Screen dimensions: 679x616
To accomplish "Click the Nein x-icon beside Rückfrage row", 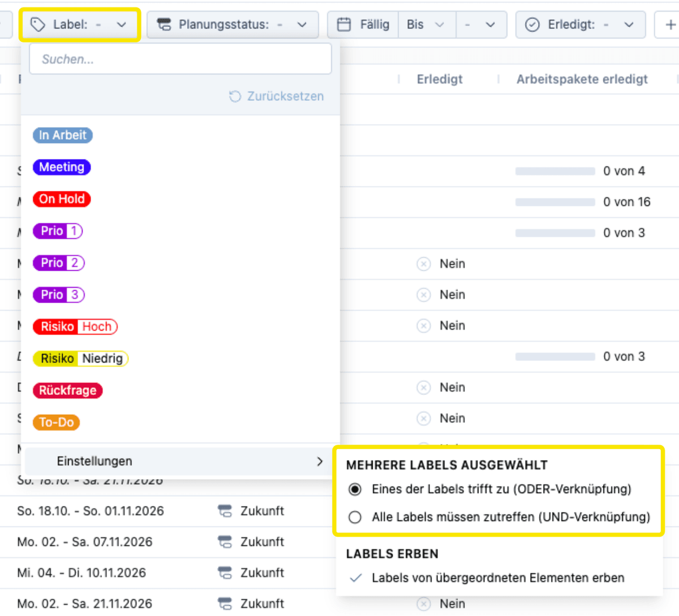I will [x=424, y=387].
